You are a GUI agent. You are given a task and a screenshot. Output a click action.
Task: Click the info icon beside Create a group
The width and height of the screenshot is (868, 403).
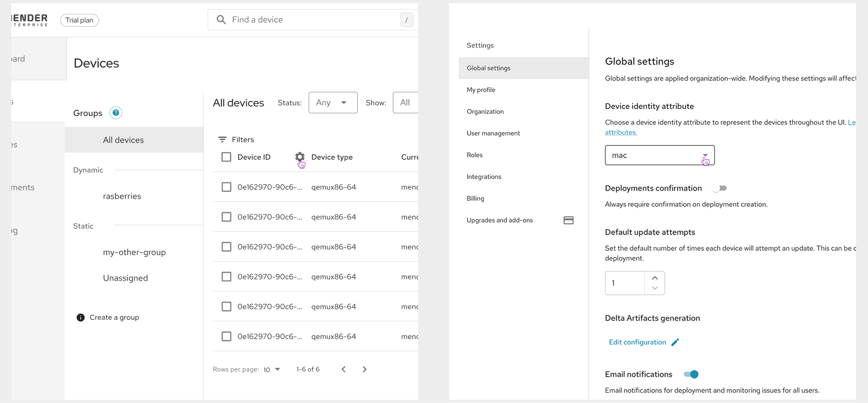[x=81, y=317]
